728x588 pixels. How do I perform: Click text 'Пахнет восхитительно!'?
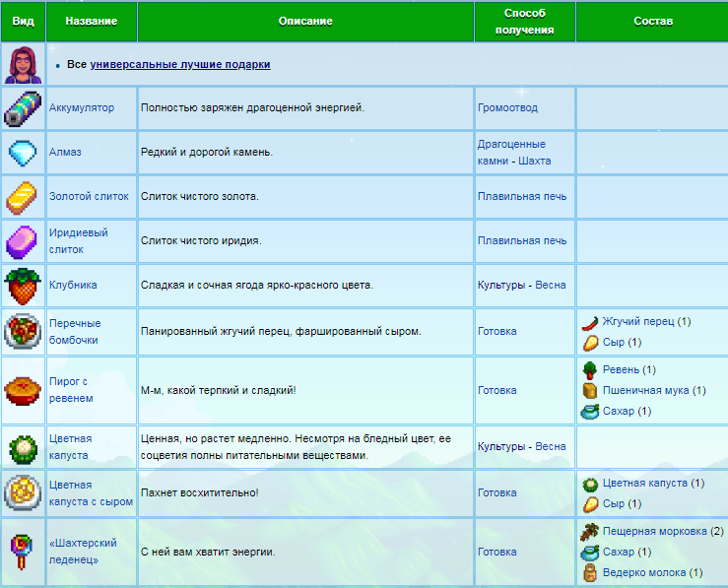pyautogui.click(x=200, y=492)
